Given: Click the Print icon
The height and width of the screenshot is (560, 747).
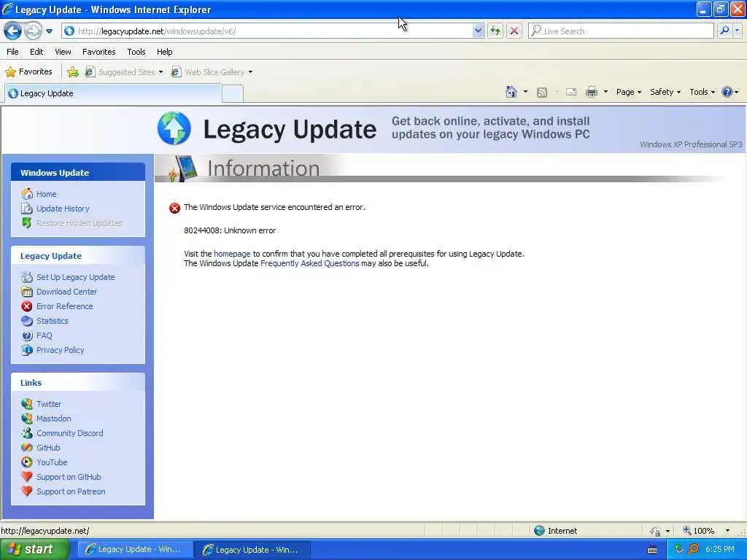Looking at the screenshot, I should pyautogui.click(x=591, y=92).
